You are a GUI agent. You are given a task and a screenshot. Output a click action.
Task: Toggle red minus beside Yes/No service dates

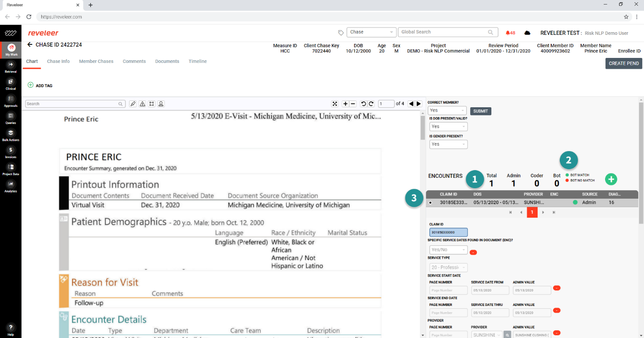(473, 252)
